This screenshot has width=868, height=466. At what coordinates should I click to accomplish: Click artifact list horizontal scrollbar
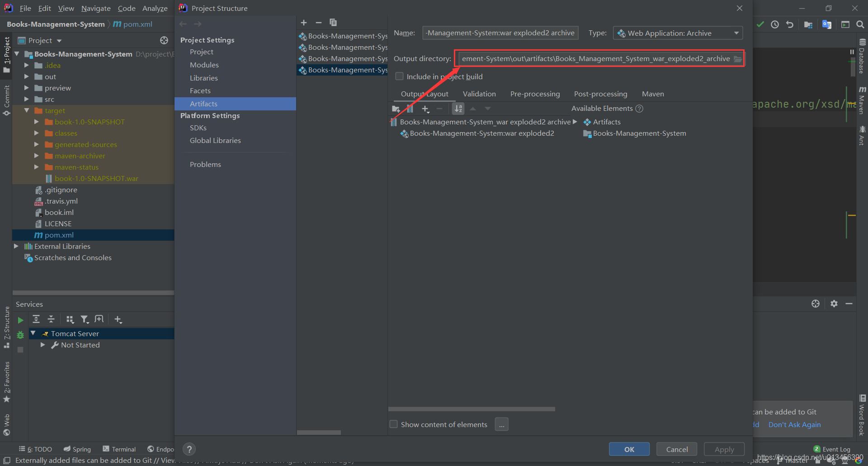point(319,433)
